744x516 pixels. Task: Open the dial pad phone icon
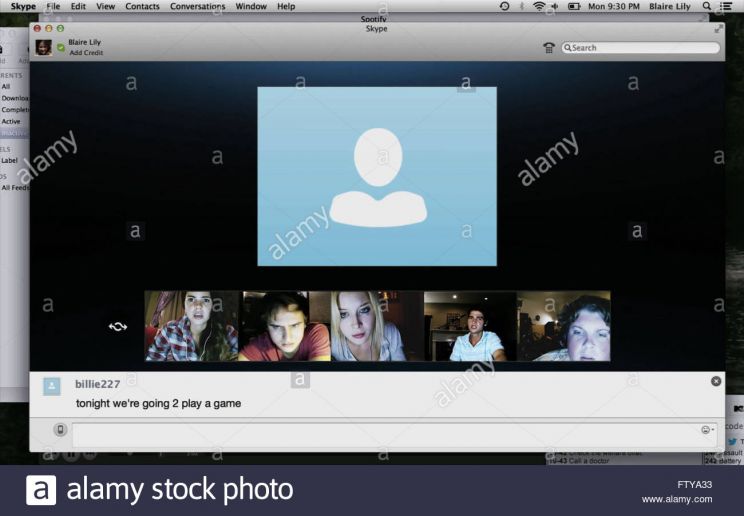pos(549,47)
